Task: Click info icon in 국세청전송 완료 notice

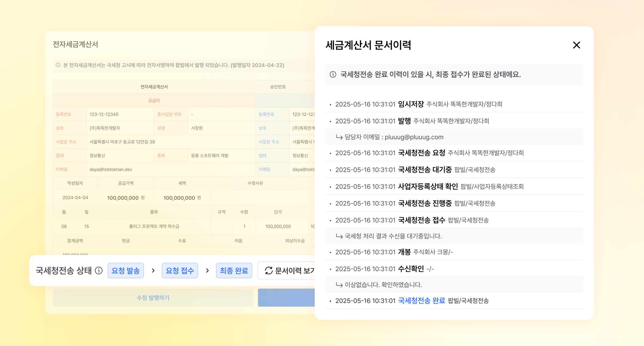Action: 333,75
